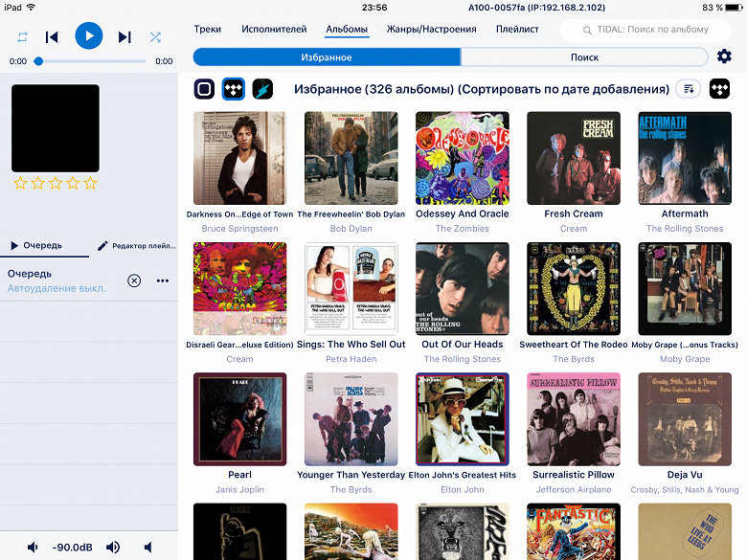Raise volume with speaker plus icon
This screenshot has height=560, width=747.
[113, 548]
